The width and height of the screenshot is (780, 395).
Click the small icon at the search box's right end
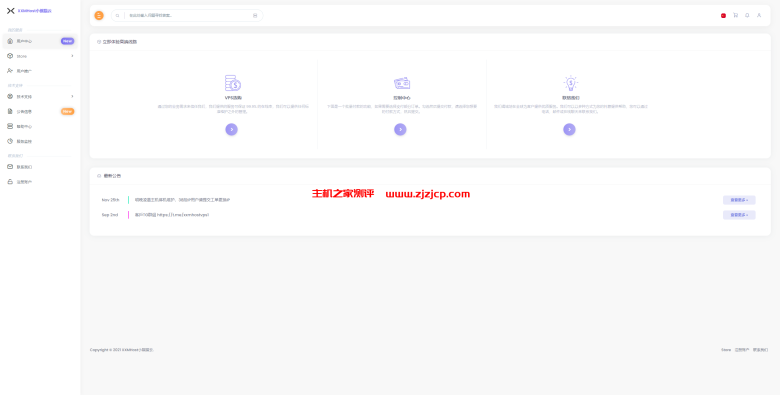click(x=255, y=15)
